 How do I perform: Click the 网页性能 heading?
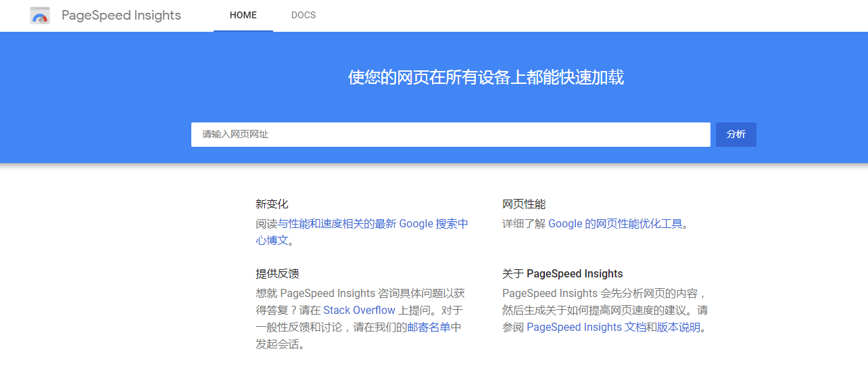[524, 204]
